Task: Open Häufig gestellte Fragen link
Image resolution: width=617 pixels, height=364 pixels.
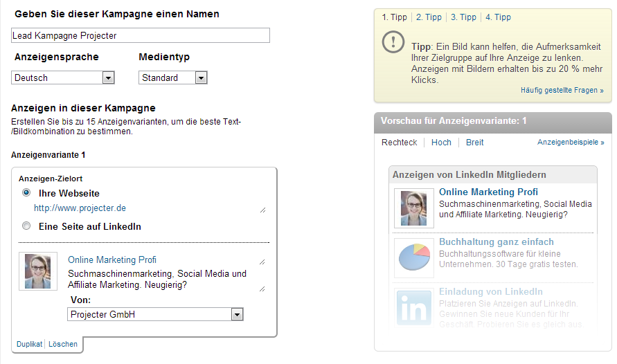Action: [562, 91]
